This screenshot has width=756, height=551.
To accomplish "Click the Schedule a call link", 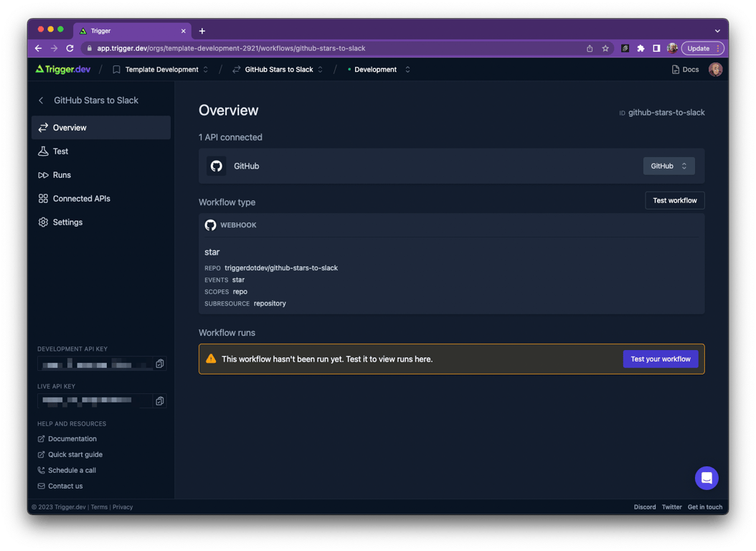I will coord(67,470).
